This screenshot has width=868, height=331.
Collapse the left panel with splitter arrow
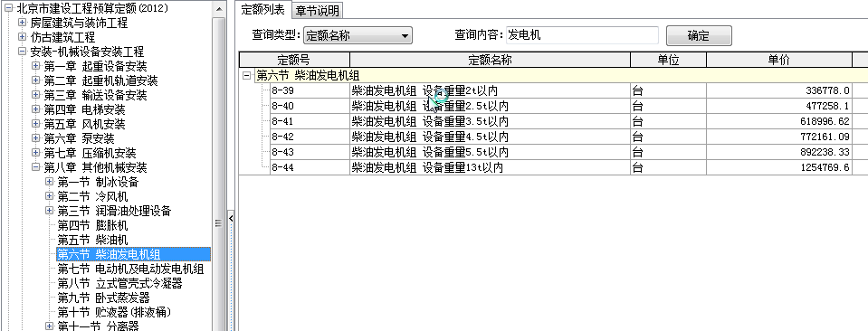[x=231, y=218]
